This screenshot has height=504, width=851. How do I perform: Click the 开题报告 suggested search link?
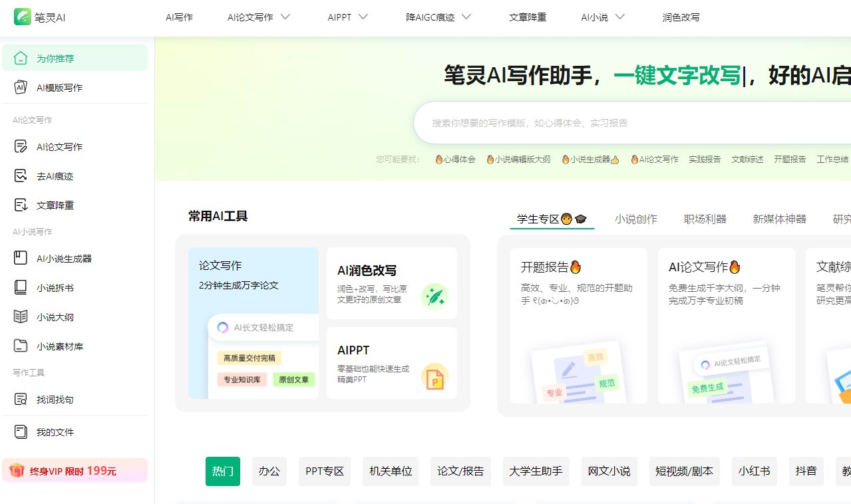tap(790, 160)
